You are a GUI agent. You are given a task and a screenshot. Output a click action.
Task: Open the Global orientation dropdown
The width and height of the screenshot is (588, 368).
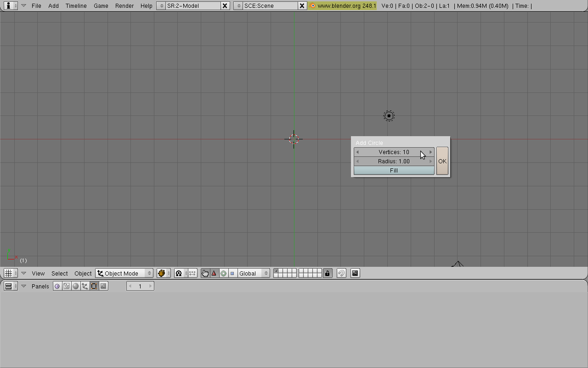(253, 273)
